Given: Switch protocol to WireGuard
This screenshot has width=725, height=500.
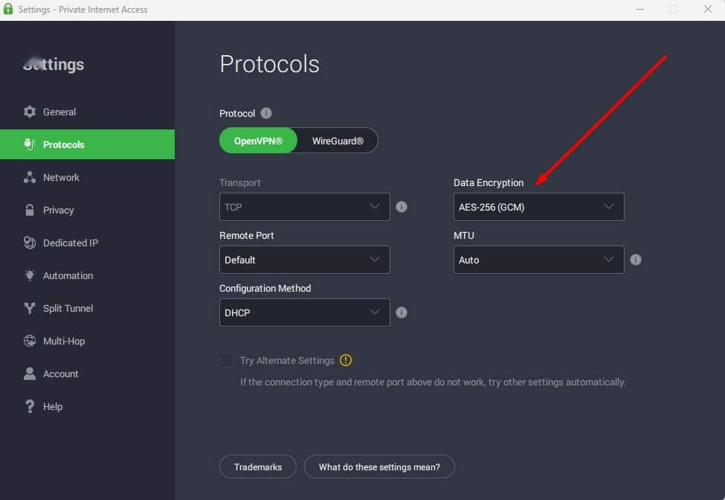Looking at the screenshot, I should (x=339, y=141).
